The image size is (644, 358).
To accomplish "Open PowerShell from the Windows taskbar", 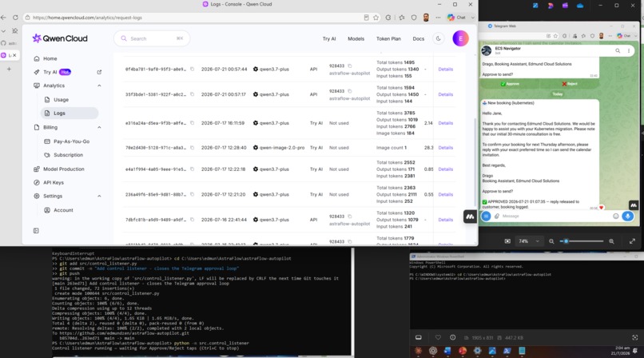I will (507, 351).
